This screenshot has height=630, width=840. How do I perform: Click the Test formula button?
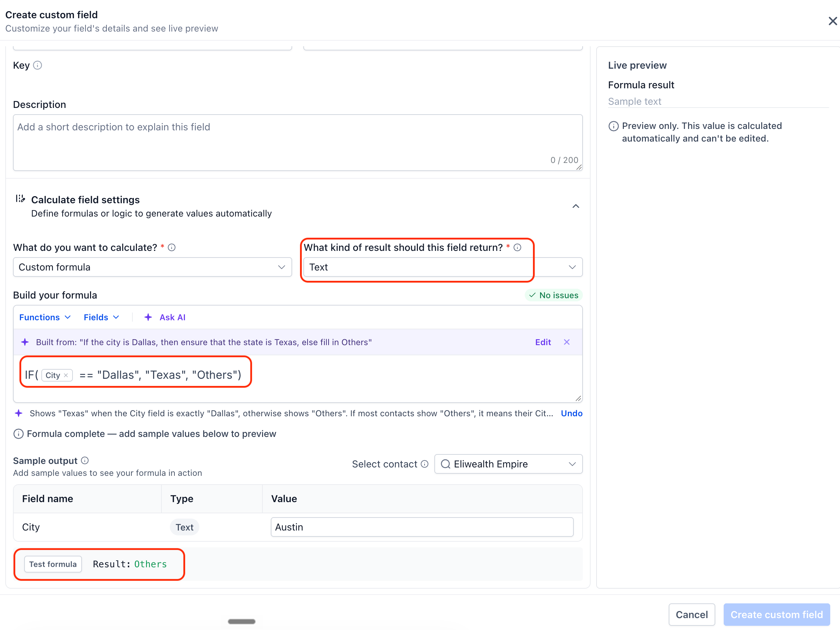point(53,564)
